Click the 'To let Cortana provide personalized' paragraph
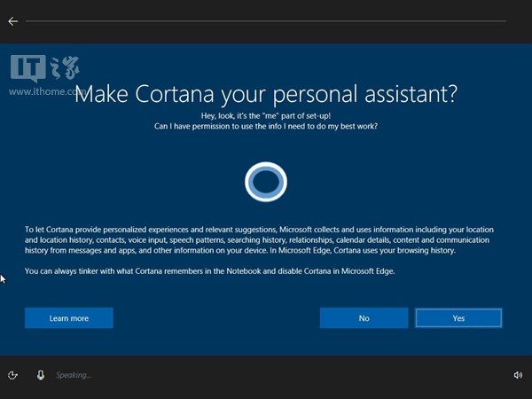 (259, 240)
